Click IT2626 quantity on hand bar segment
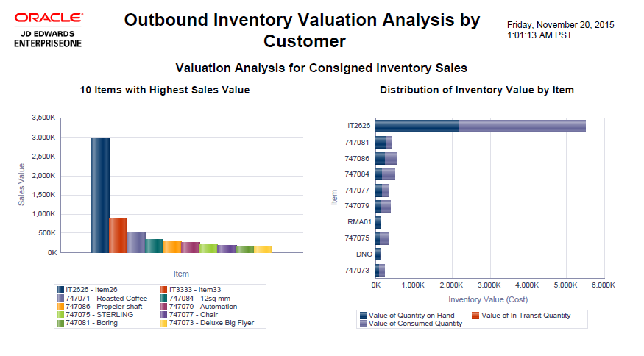Image resolution: width=644 pixels, height=356 pixels. point(417,127)
